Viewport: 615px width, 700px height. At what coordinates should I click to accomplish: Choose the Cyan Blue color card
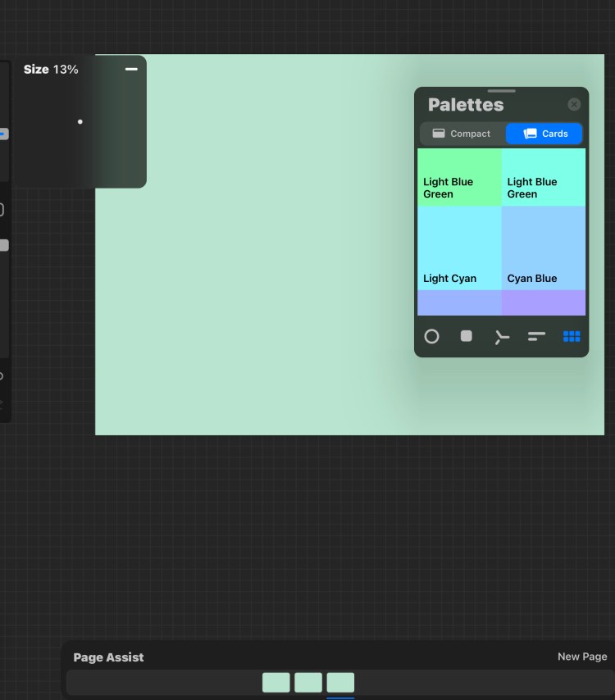point(544,248)
